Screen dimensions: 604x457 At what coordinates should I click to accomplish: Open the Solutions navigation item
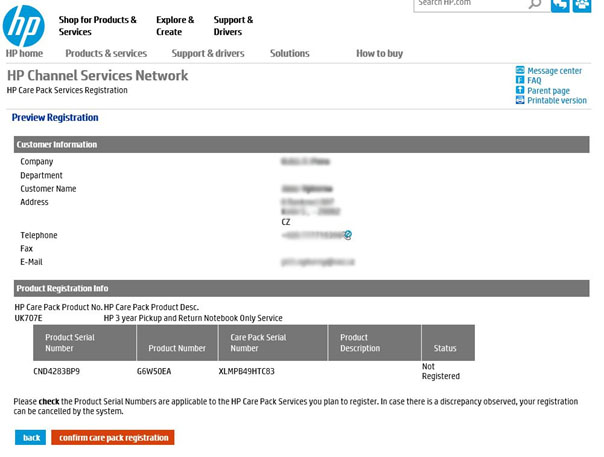tap(290, 54)
